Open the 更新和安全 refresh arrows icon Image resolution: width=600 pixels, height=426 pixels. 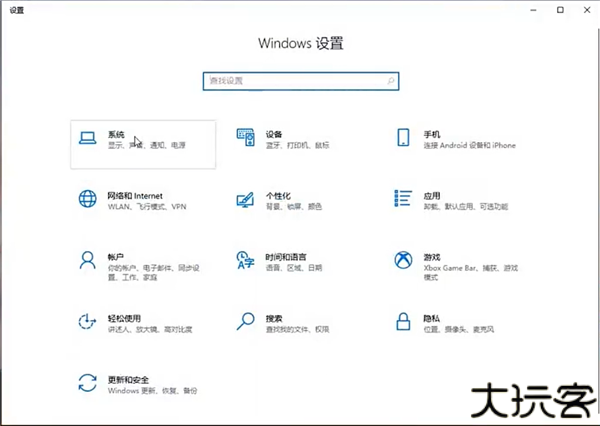88,383
